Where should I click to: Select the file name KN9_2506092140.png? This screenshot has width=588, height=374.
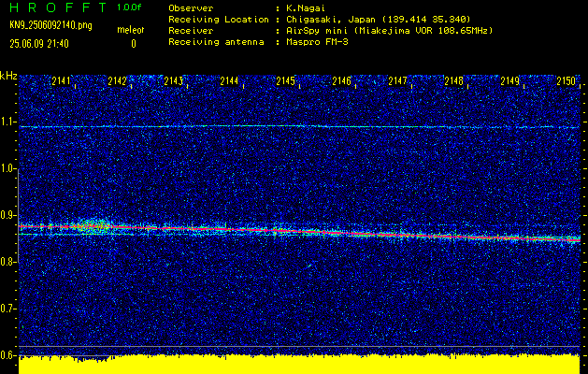50,25
